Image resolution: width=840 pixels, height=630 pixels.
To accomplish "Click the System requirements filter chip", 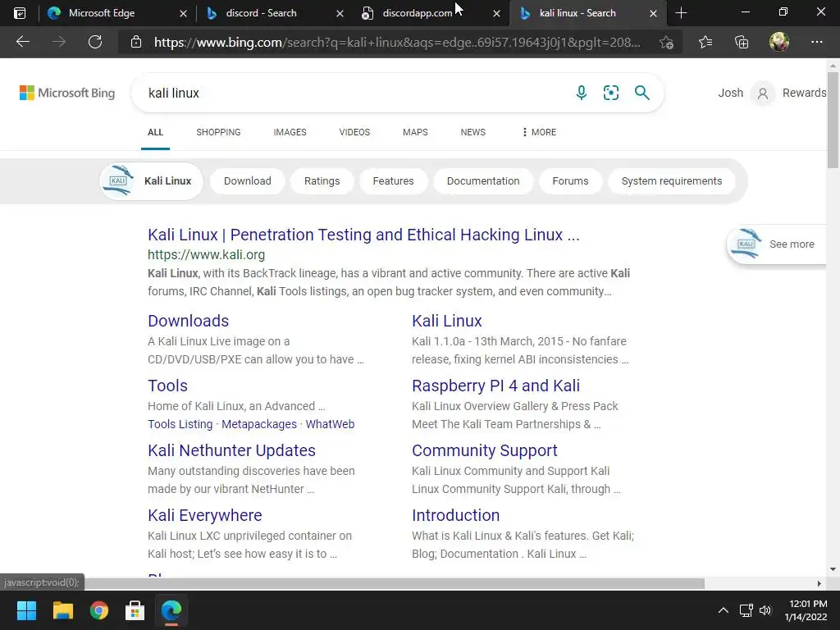I will (672, 181).
